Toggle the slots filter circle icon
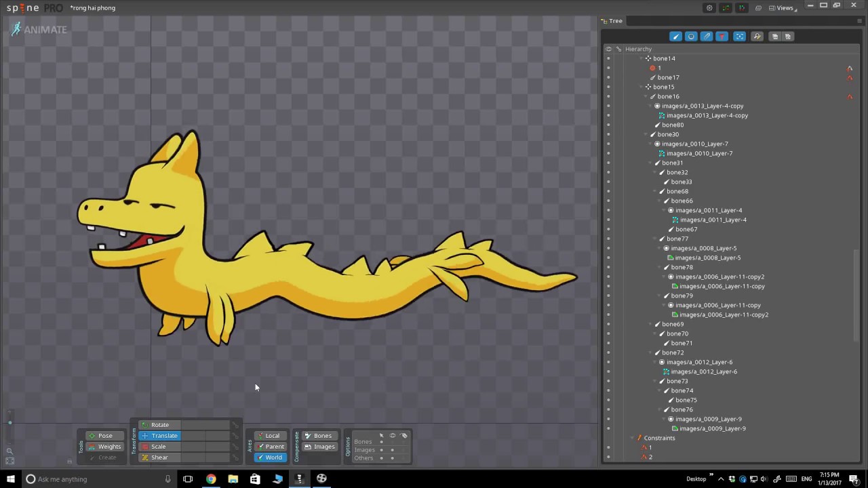The height and width of the screenshot is (488, 868). pos(691,37)
